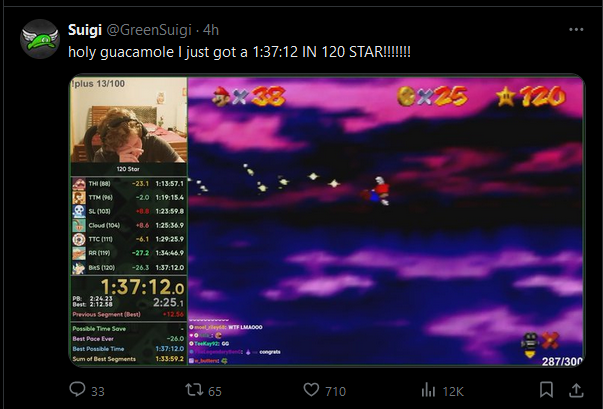The image size is (603, 409).
Task: Open the view analytics bar icon
Action: (x=428, y=391)
